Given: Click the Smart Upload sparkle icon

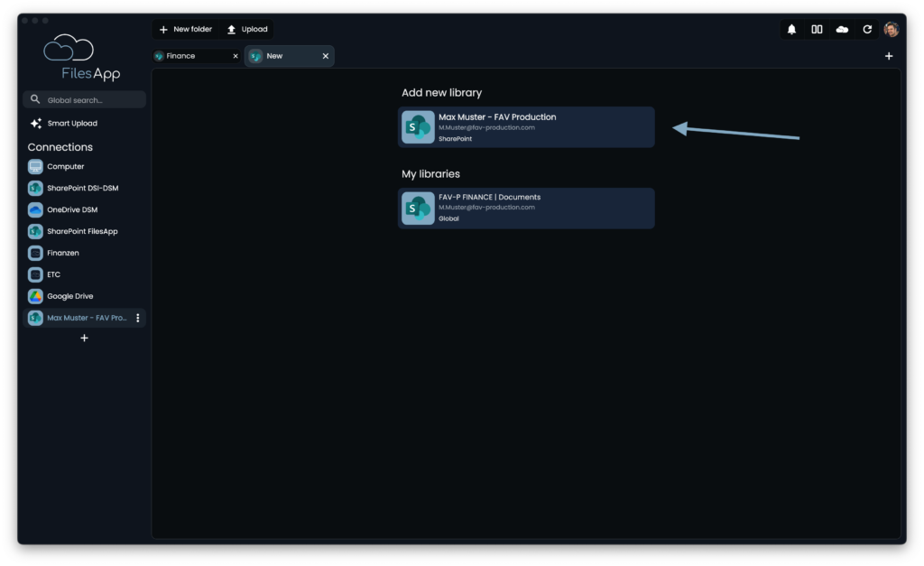Looking at the screenshot, I should click(x=36, y=124).
